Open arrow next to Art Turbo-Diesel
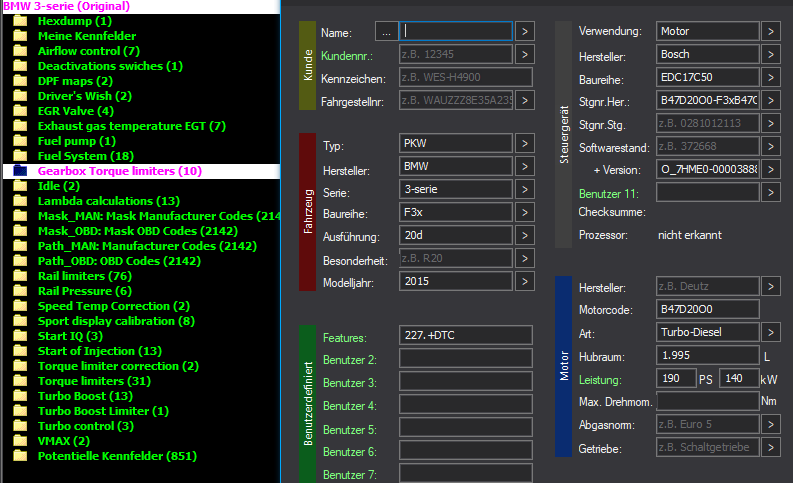Screen dimensions: 793x483 (x=771, y=333)
